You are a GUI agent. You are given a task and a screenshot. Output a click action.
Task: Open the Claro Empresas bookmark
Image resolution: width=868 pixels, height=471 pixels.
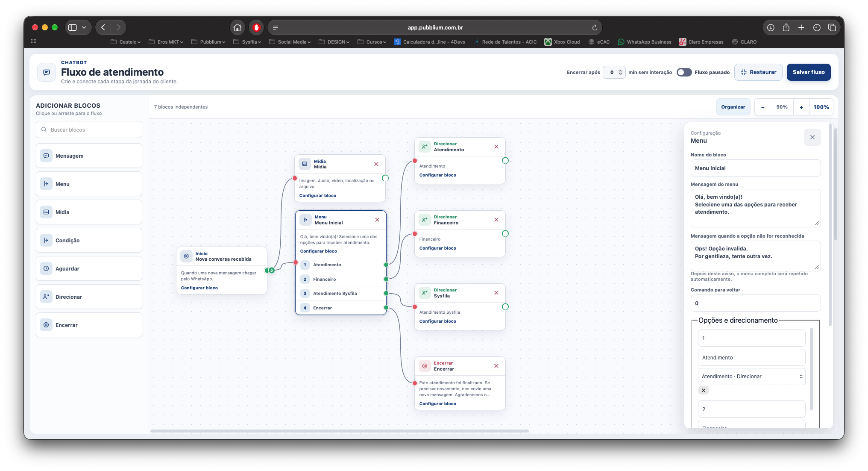click(701, 42)
